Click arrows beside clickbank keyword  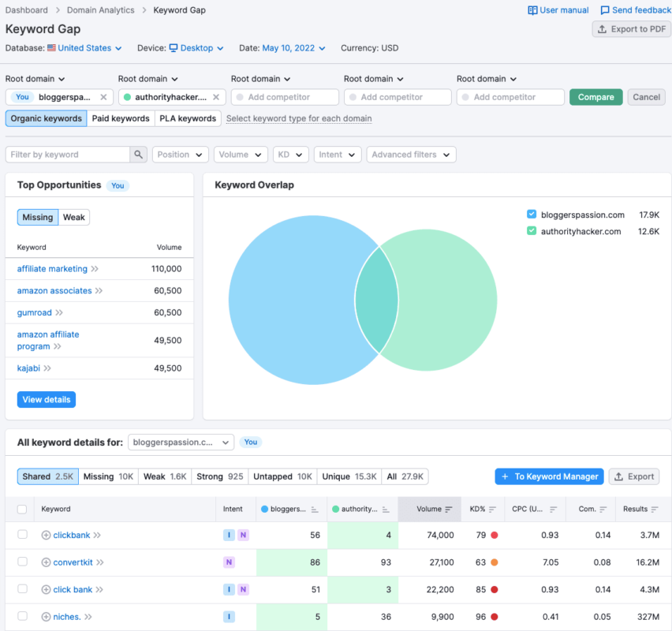click(97, 535)
